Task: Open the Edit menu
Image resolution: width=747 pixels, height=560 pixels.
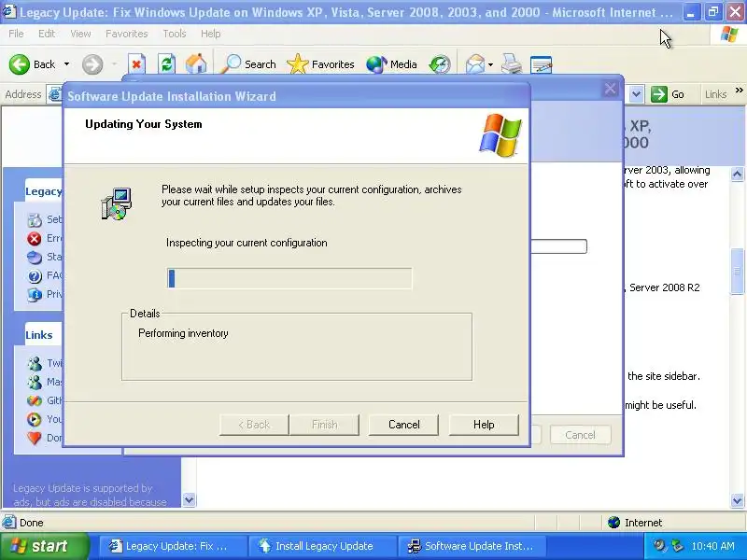Action: click(x=47, y=34)
